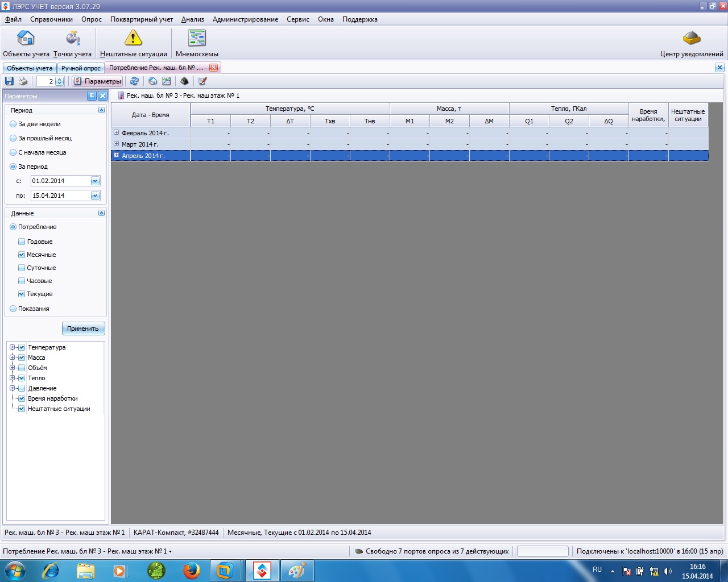The width and height of the screenshot is (728, 582).
Task: Expand the Температура tree node
Action: (12, 347)
